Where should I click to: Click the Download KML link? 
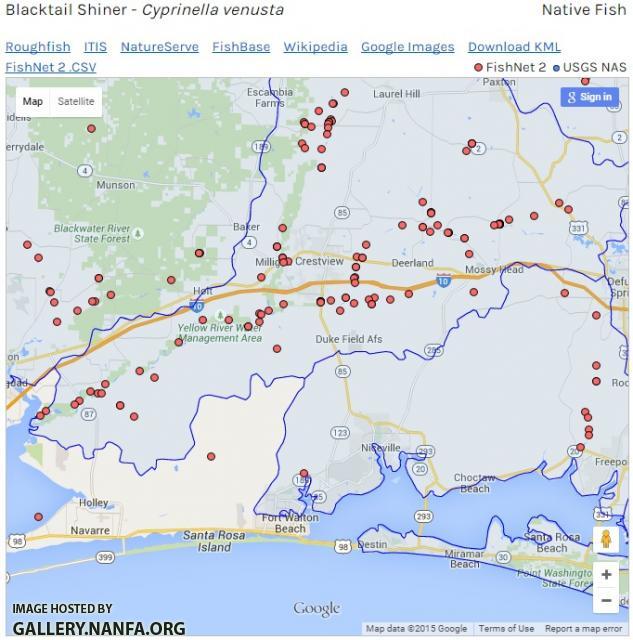pos(514,47)
